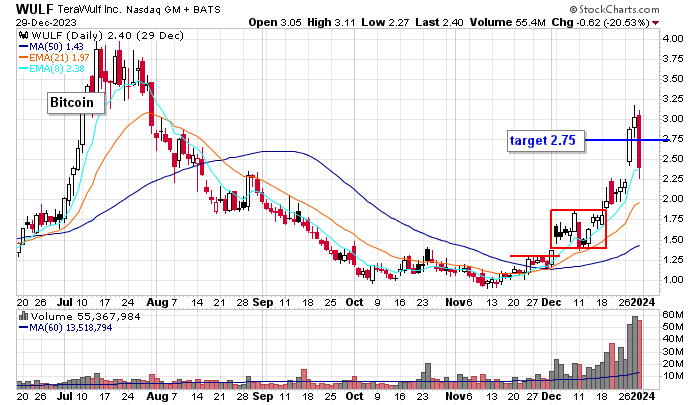Click the 60M volume axis label
Viewport: 700px width, 405px height.
[673, 315]
